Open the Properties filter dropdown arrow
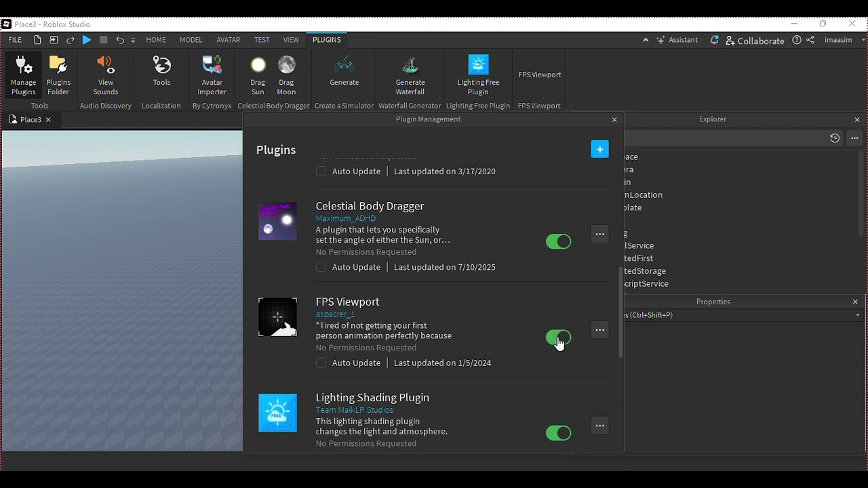Screen dimensions: 868x488 point(857,315)
